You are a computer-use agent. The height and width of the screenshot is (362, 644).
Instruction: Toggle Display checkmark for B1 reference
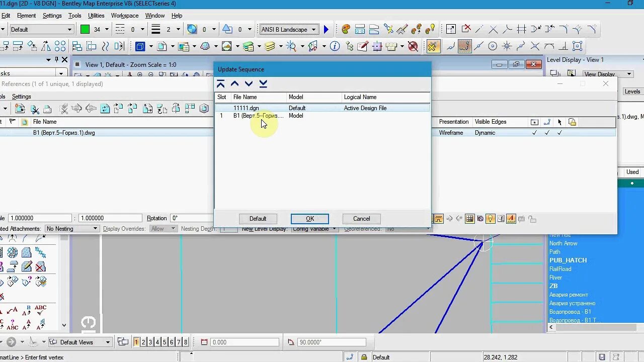pos(534,133)
